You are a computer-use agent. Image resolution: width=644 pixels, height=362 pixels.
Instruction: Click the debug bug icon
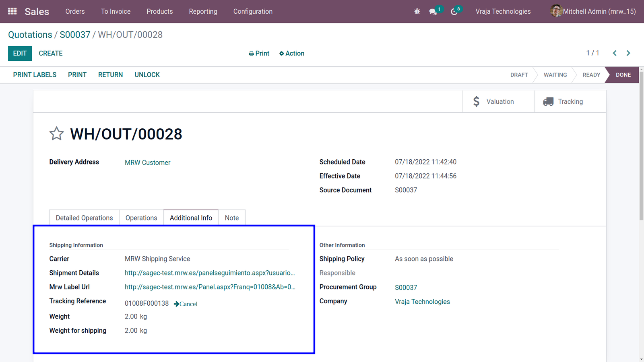(417, 11)
